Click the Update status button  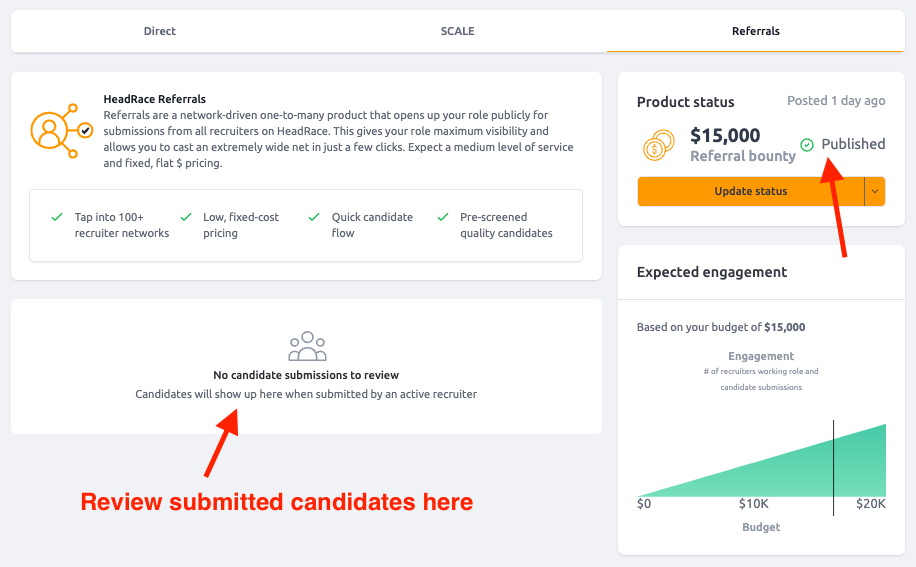[x=751, y=192]
